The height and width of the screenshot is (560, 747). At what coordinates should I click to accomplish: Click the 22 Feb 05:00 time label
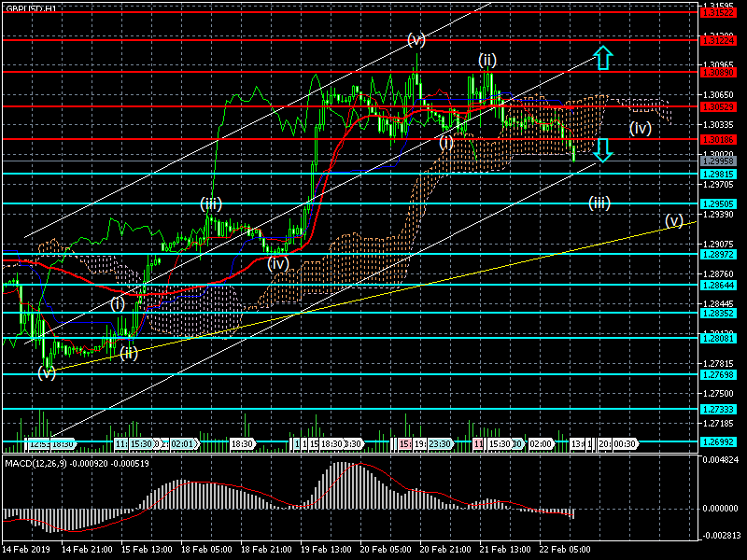click(x=565, y=549)
